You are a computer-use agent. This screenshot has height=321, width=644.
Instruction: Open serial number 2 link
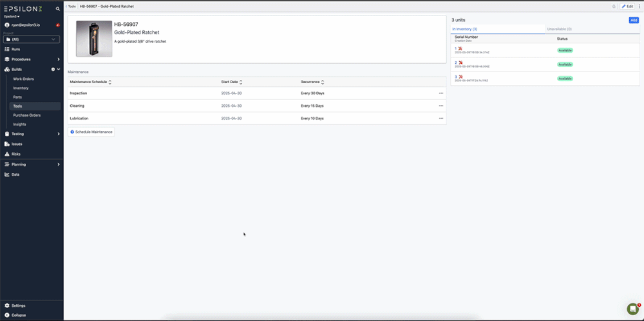point(455,63)
